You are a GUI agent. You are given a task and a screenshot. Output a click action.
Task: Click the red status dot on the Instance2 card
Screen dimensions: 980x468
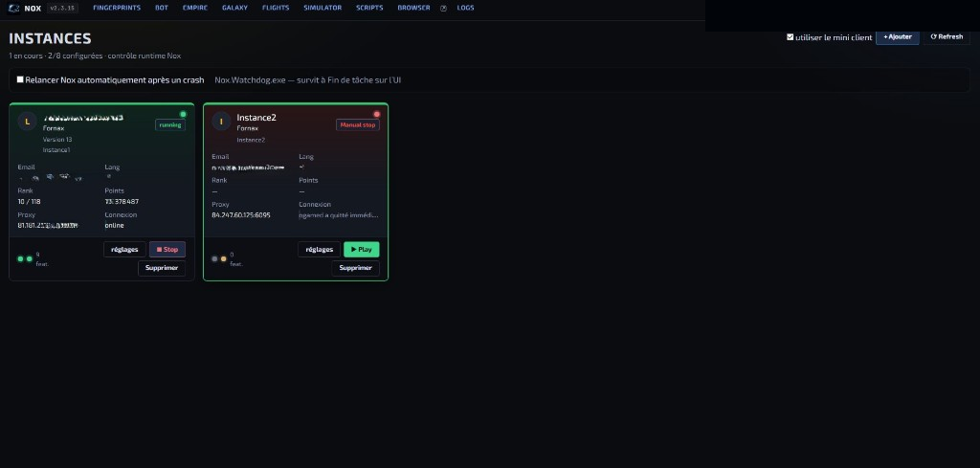(377, 114)
